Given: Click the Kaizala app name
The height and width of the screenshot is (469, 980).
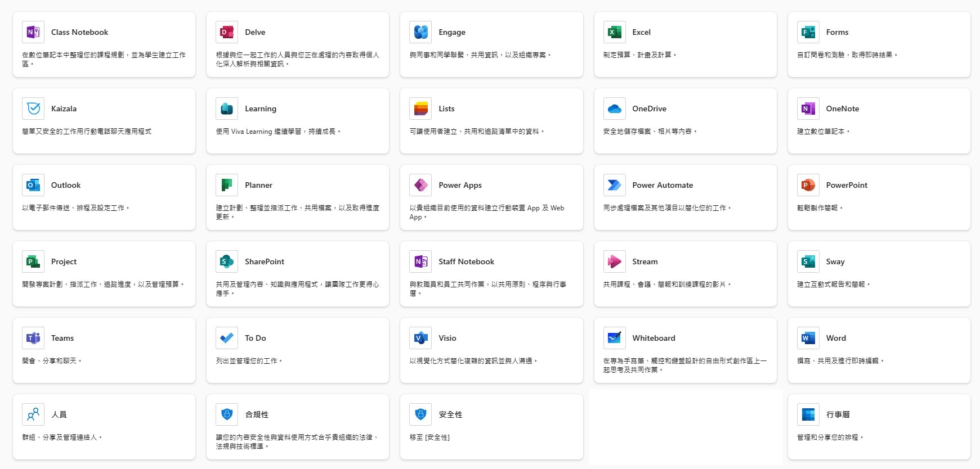Looking at the screenshot, I should point(64,109).
